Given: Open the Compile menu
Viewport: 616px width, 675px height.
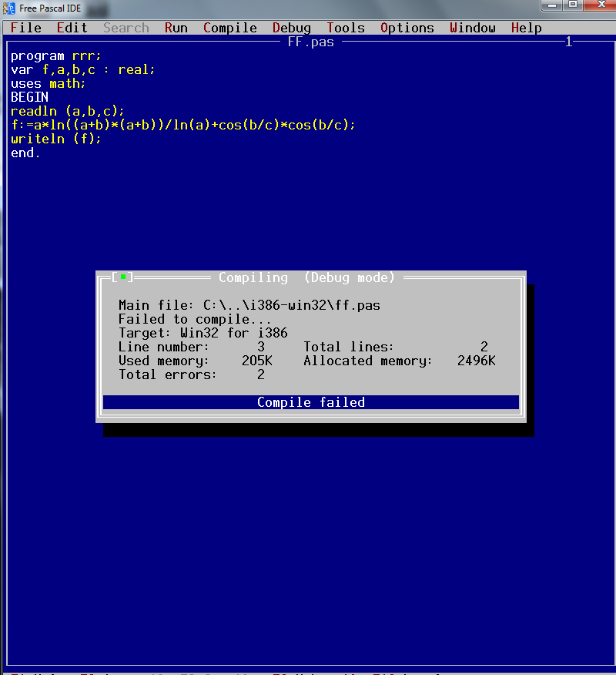Looking at the screenshot, I should coord(230,28).
